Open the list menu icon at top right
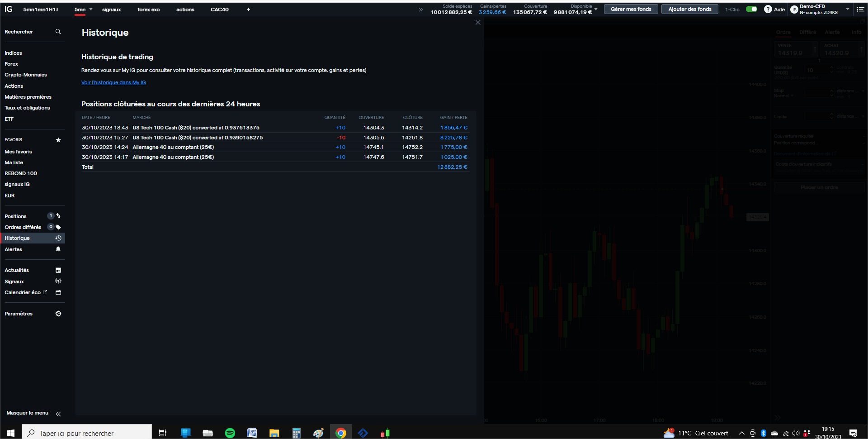The width and height of the screenshot is (868, 439). click(860, 9)
